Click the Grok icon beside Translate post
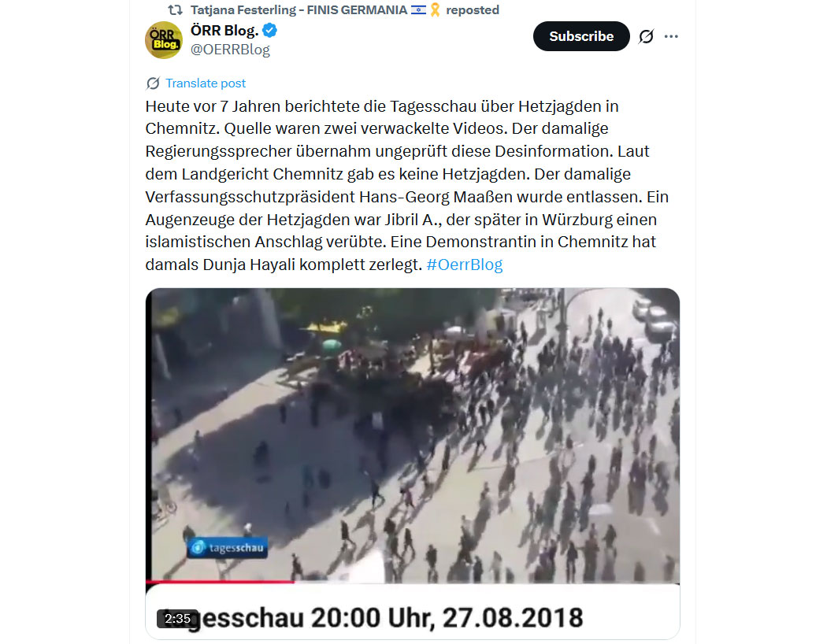 tap(153, 83)
